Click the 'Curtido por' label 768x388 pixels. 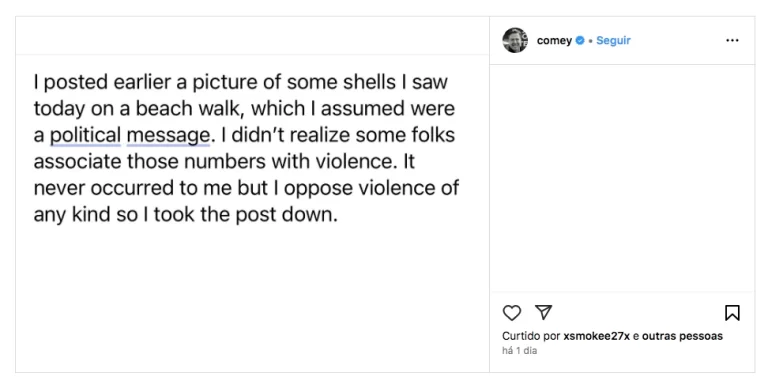point(531,336)
